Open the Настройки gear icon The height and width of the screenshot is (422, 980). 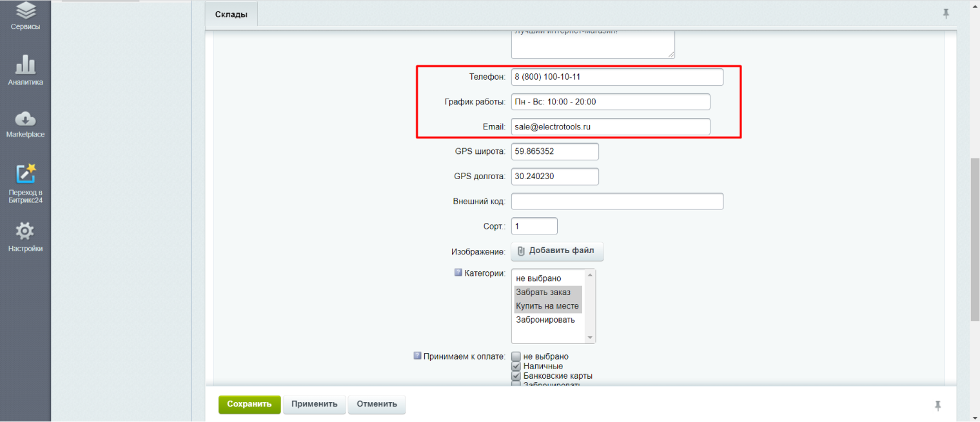click(25, 232)
